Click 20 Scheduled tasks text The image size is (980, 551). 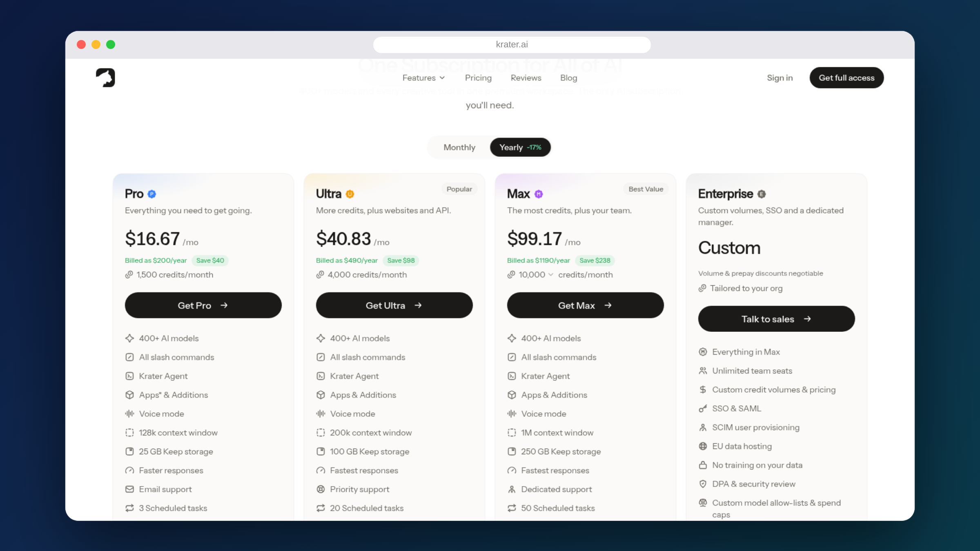pos(367,508)
